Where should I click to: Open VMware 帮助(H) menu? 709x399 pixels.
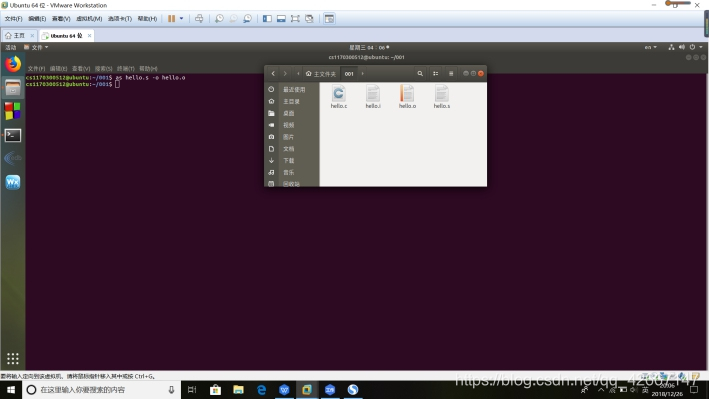[x=147, y=19]
